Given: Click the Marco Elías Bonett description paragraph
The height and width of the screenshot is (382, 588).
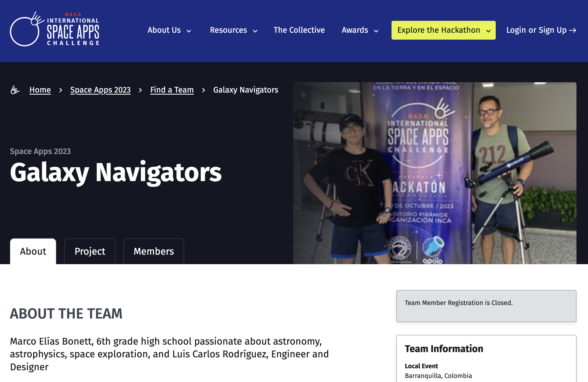Looking at the screenshot, I should click(x=170, y=354).
